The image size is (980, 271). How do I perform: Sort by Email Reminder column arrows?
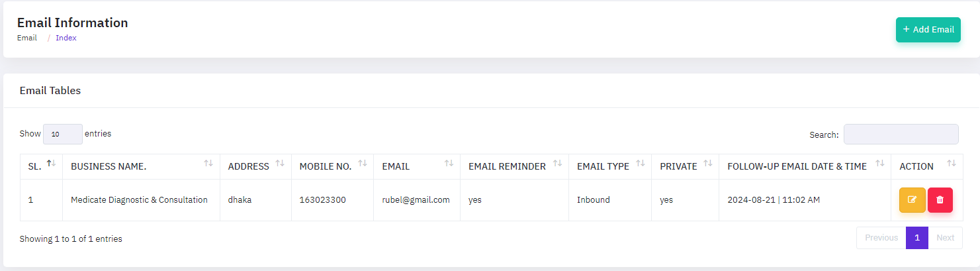[557, 164]
